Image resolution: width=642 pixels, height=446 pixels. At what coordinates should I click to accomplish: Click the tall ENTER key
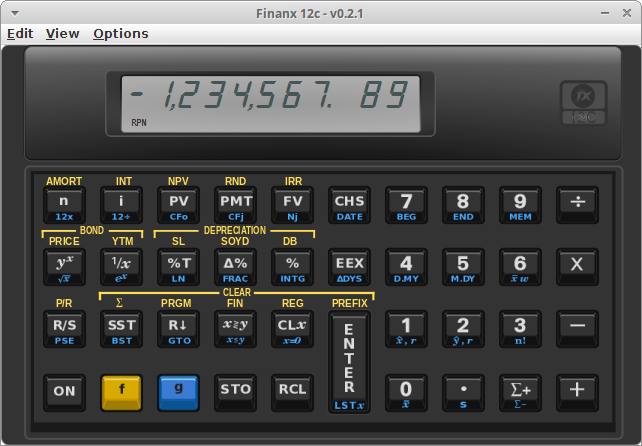pyautogui.click(x=349, y=362)
